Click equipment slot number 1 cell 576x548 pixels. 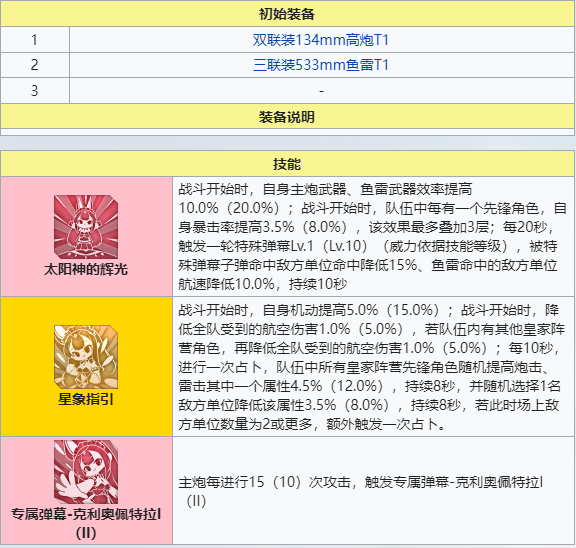[35, 40]
